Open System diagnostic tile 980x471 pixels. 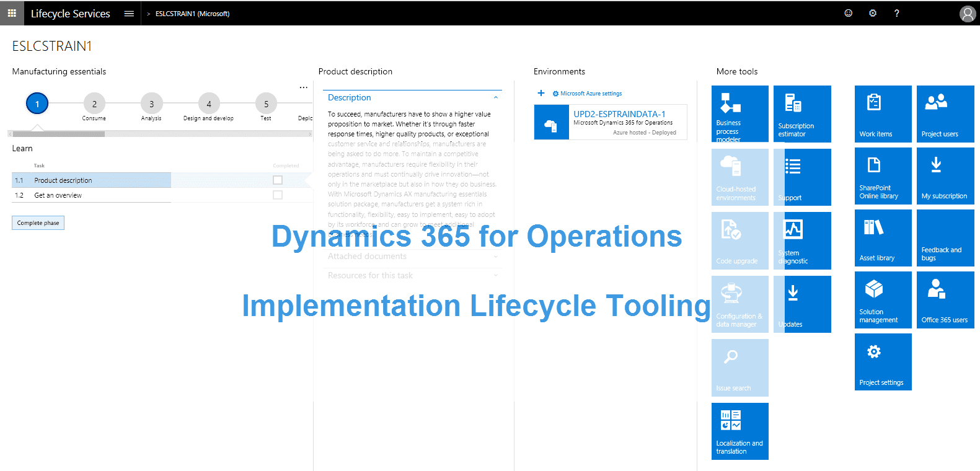pyautogui.click(x=802, y=240)
